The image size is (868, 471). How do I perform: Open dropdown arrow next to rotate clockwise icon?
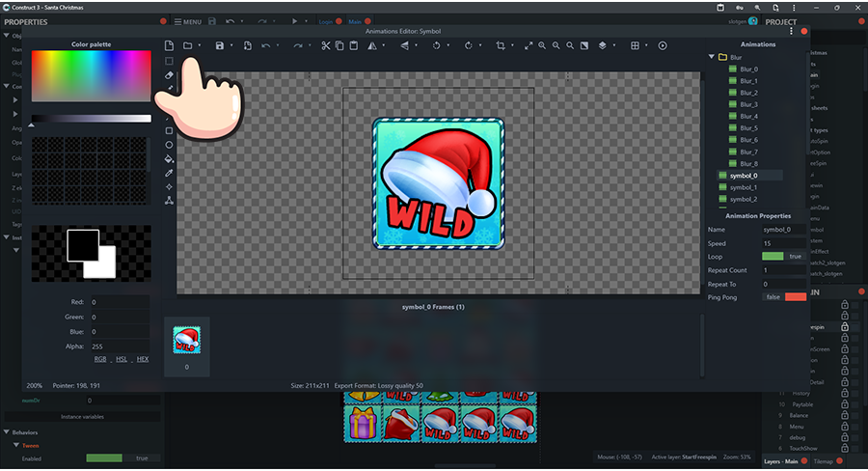[x=480, y=45]
